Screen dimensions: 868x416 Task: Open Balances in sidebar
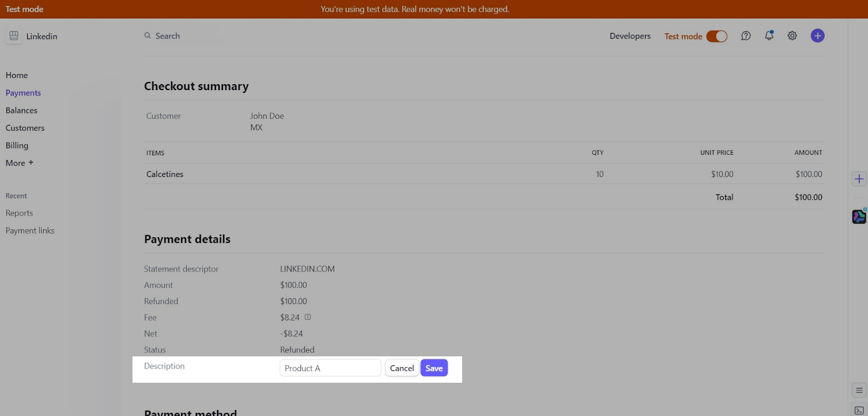point(22,110)
